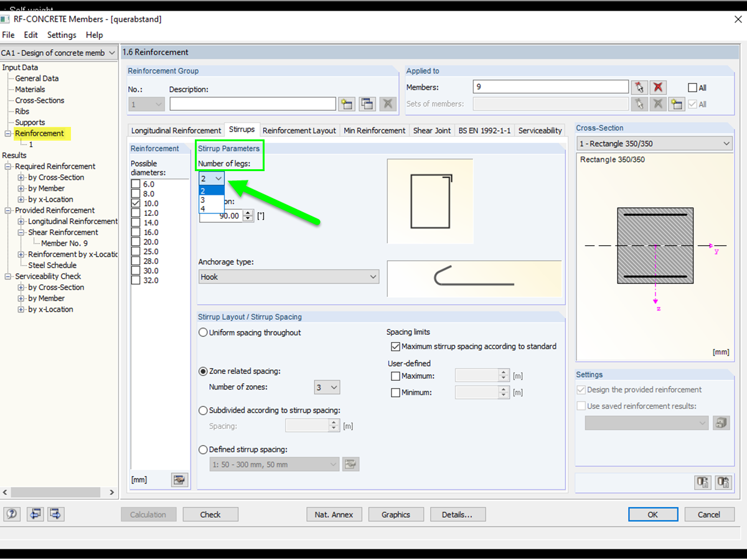
Task: Enable the All members checkbox
Action: (692, 88)
